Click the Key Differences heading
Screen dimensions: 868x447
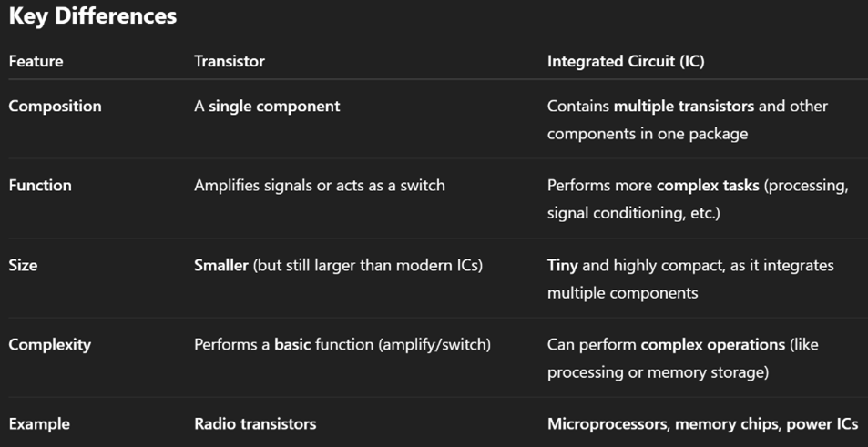[x=92, y=16]
